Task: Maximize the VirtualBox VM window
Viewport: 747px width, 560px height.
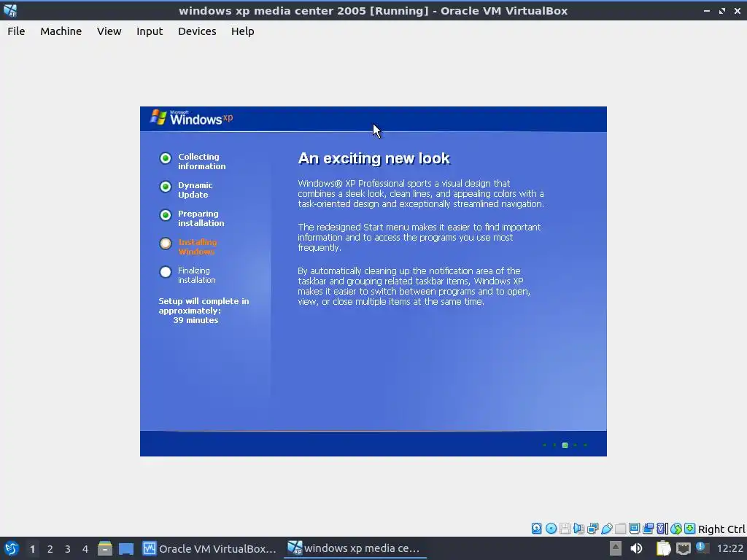Action: pos(722,10)
